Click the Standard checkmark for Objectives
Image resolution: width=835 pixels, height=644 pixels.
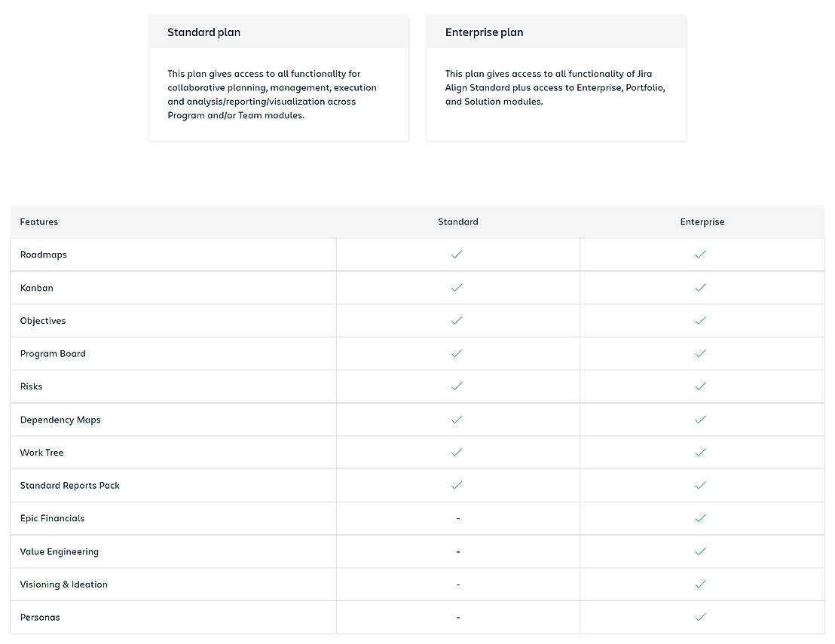(x=457, y=321)
